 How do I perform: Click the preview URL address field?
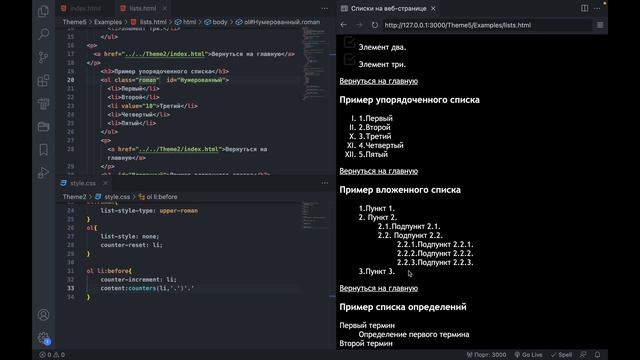pos(487,25)
